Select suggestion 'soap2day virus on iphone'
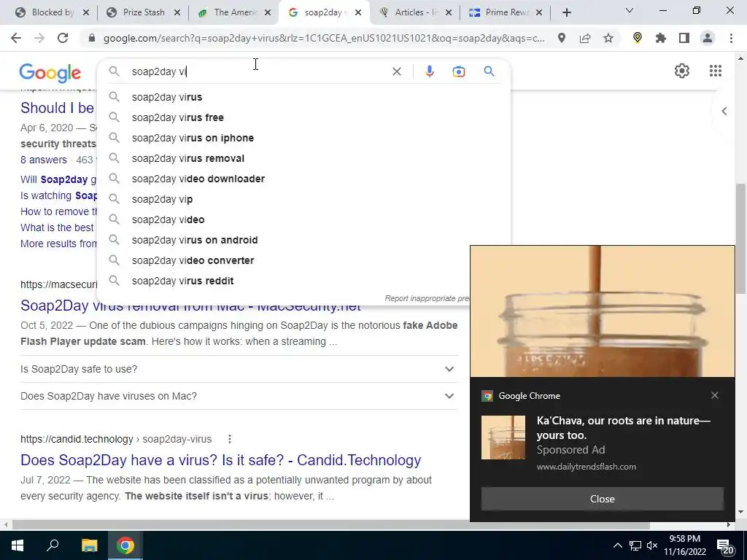 coord(303,138)
